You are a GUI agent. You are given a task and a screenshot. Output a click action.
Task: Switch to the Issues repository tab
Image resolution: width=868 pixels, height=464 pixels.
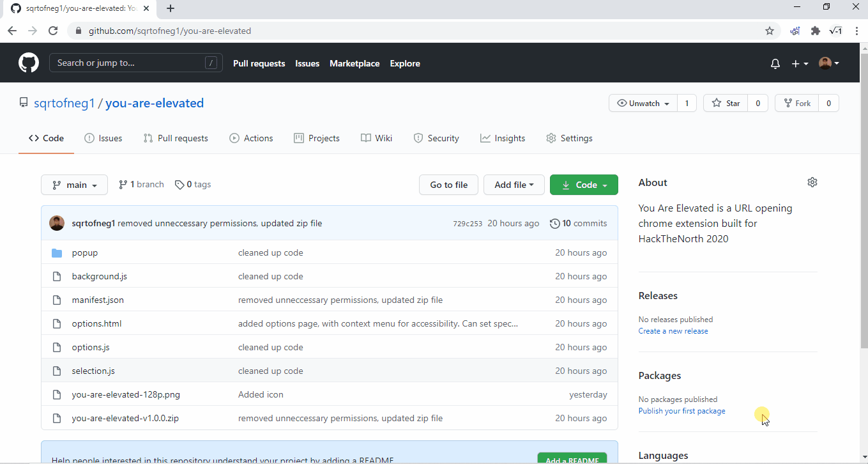click(103, 138)
